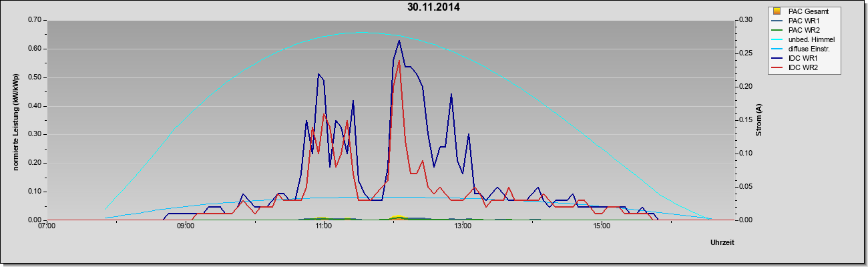Click the normierte Leistung axis title

point(16,120)
